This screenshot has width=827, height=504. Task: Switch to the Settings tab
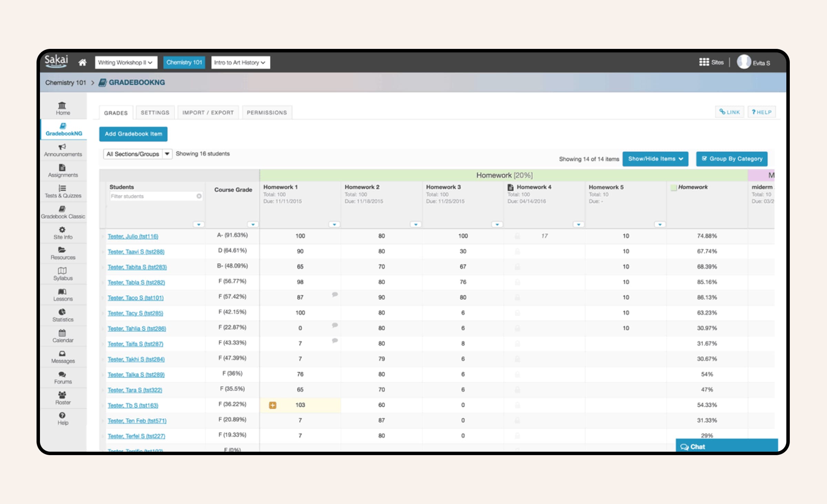point(155,113)
